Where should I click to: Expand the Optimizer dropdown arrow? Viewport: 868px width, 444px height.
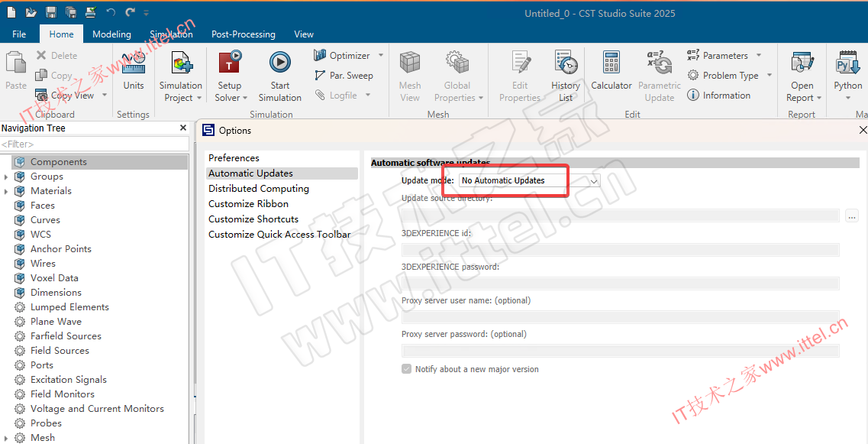coord(381,56)
